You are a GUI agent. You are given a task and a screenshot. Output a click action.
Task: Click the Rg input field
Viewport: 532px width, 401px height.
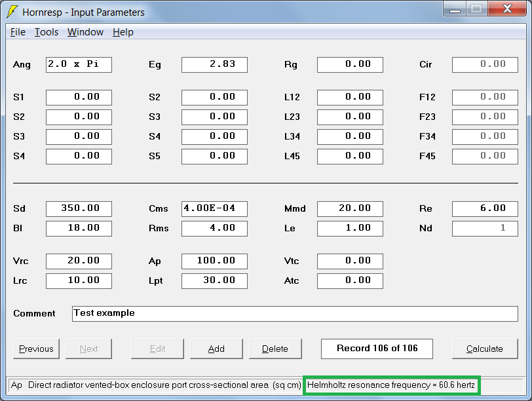pyautogui.click(x=350, y=65)
